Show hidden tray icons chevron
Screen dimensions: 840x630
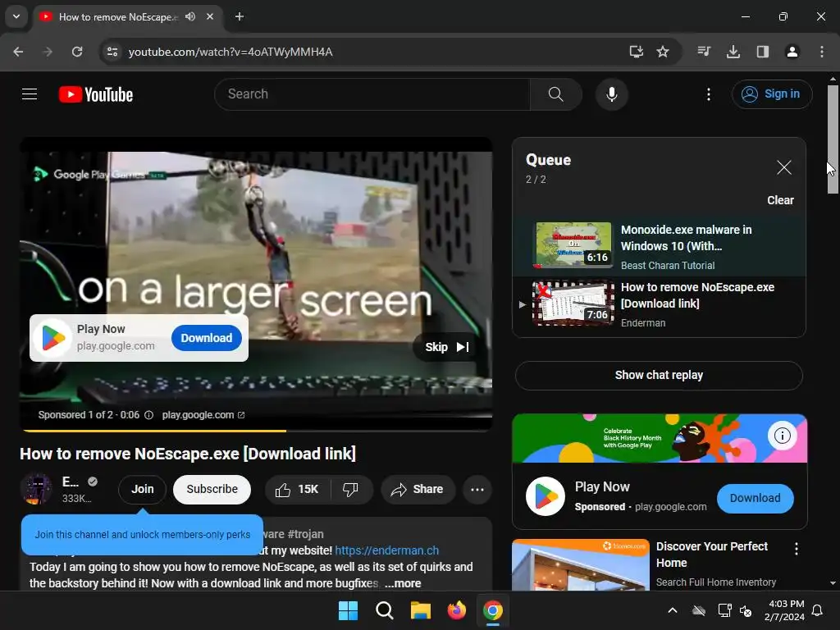click(673, 610)
